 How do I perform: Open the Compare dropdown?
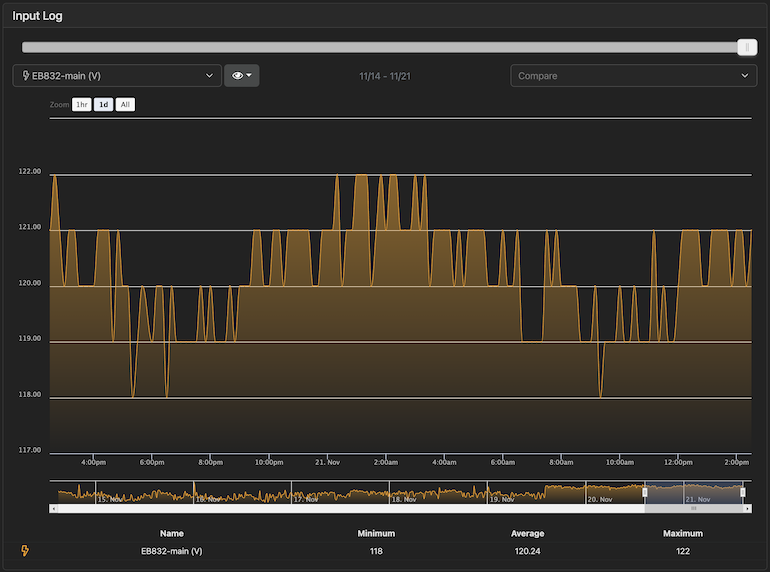(x=633, y=76)
